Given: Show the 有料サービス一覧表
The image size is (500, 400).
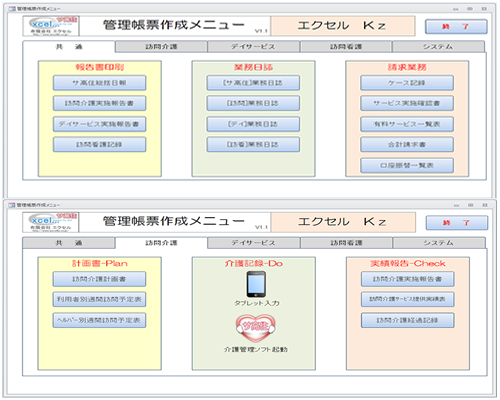Looking at the screenshot, I should tap(407, 124).
